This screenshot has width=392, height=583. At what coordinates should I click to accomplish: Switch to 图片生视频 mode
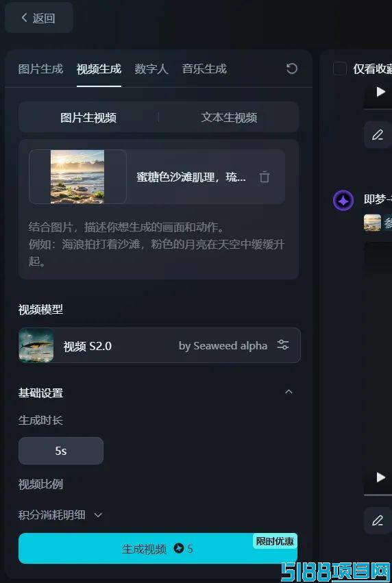coord(88,118)
